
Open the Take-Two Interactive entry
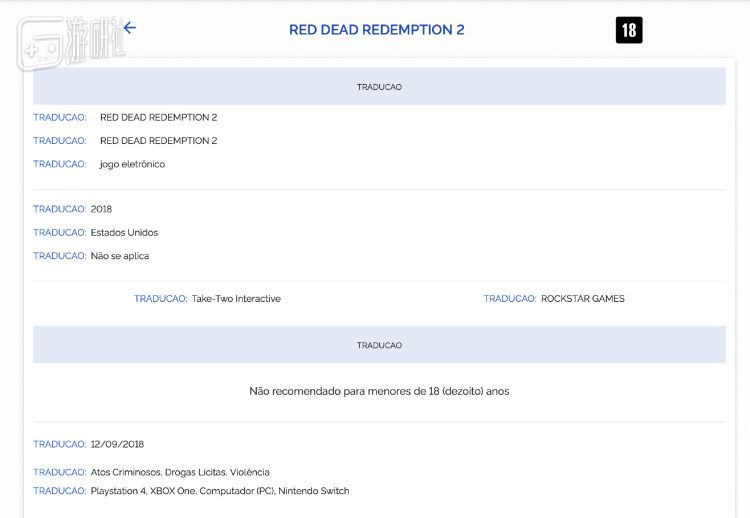[236, 299]
